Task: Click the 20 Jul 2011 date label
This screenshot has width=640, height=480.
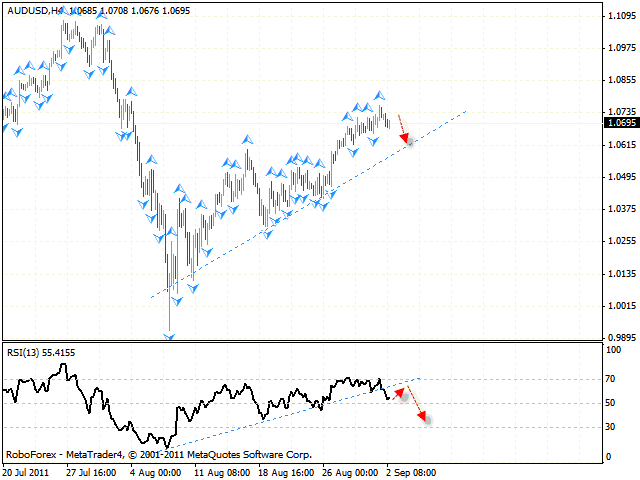Action: [x=25, y=472]
